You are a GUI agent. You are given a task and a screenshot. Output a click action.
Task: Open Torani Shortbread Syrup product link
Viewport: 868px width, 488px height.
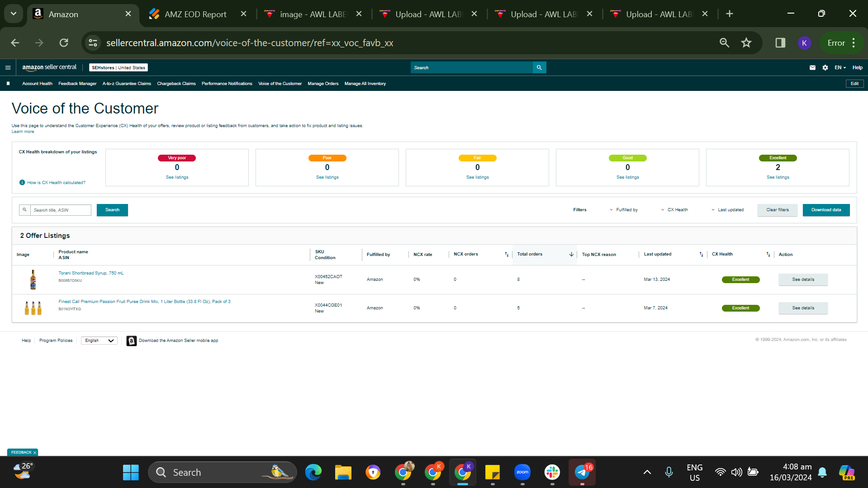(x=91, y=273)
